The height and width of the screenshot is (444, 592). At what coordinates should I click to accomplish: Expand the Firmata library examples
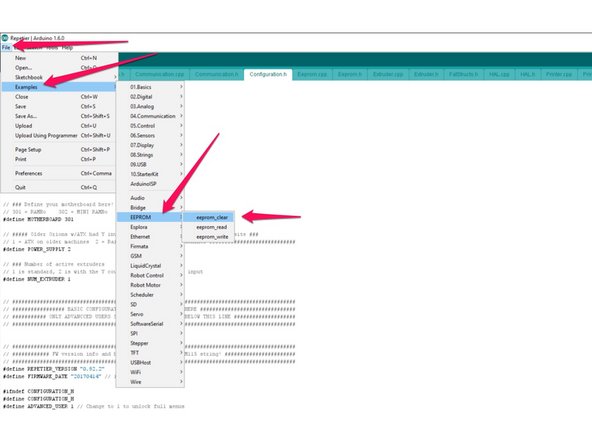pyautogui.click(x=150, y=246)
